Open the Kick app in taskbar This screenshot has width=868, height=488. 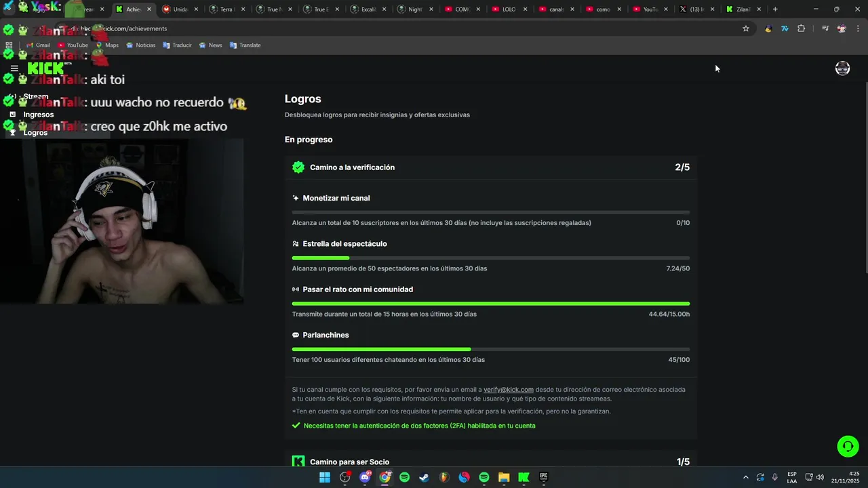pyautogui.click(x=524, y=477)
